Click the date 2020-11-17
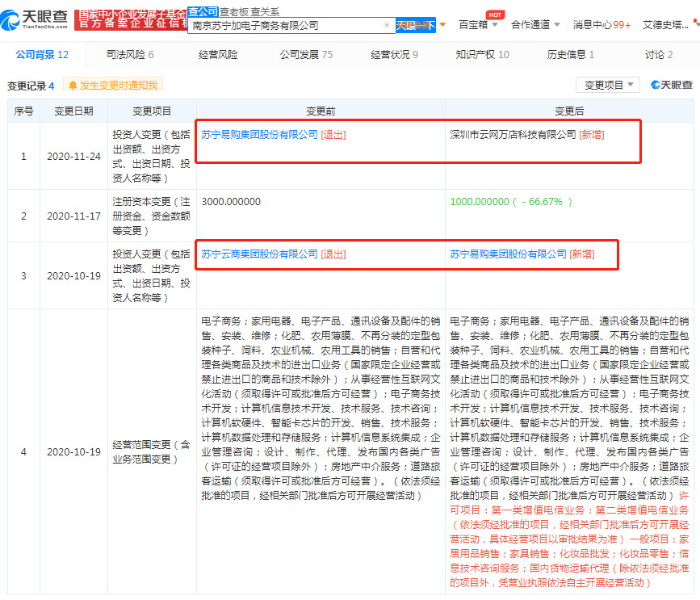Screen dimensions: 700x600 pyautogui.click(x=73, y=216)
